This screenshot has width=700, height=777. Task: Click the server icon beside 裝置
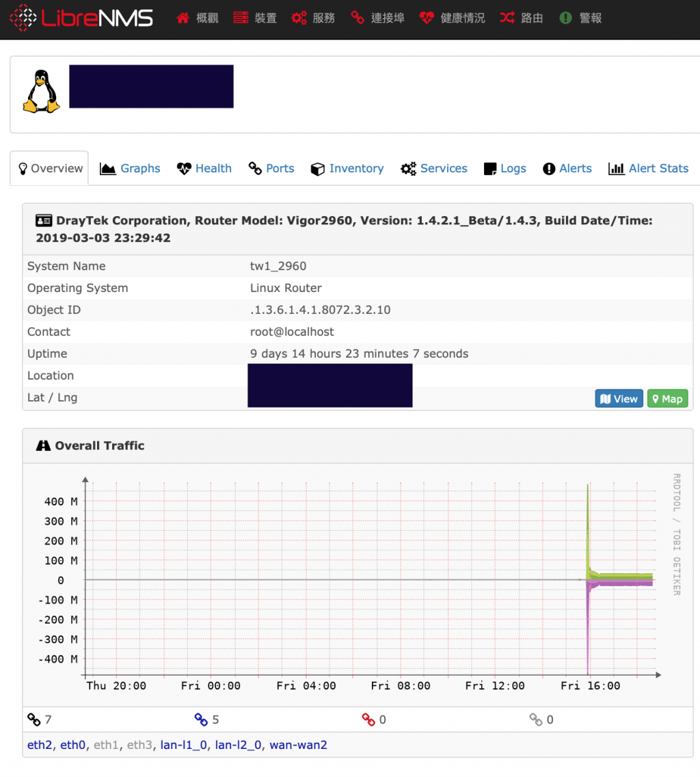click(x=241, y=18)
